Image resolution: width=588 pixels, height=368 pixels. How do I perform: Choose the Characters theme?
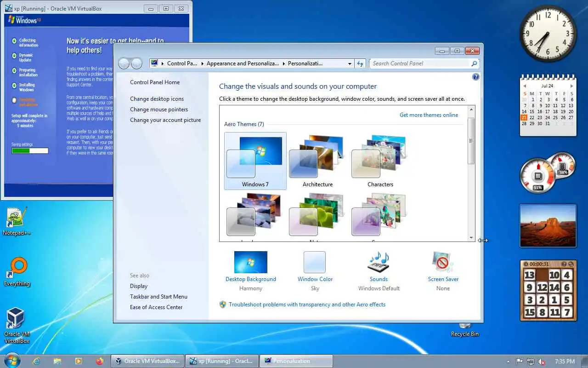(380, 161)
